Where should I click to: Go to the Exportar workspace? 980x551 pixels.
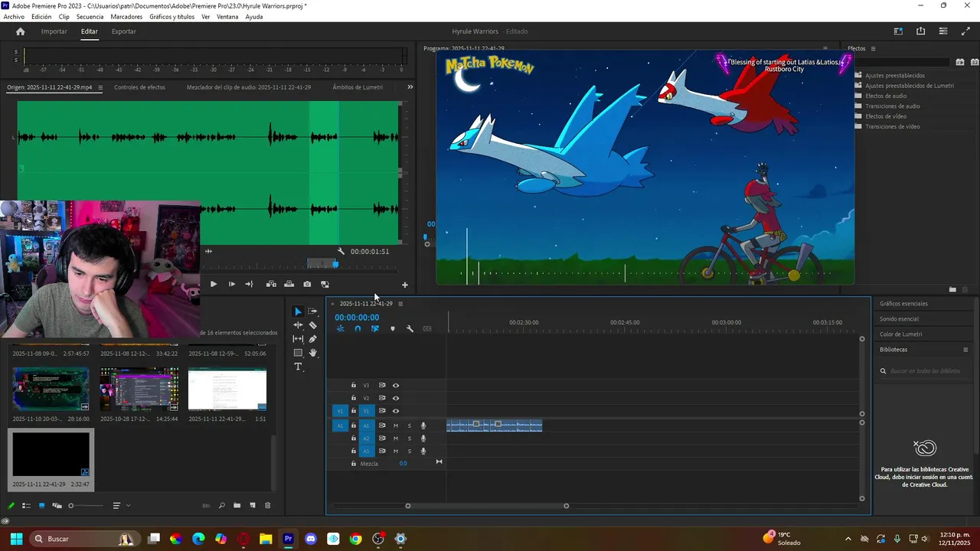point(123,31)
